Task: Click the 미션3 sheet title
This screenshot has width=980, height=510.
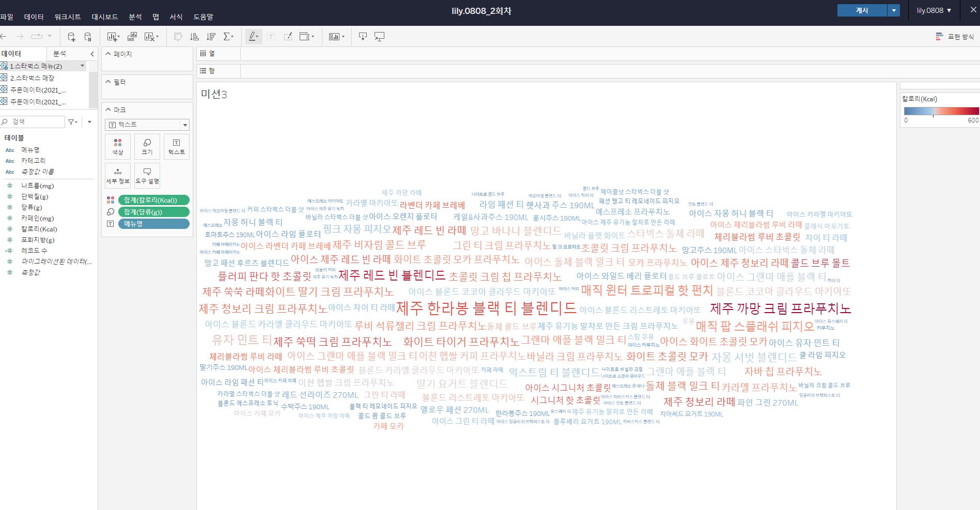Action: [214, 94]
